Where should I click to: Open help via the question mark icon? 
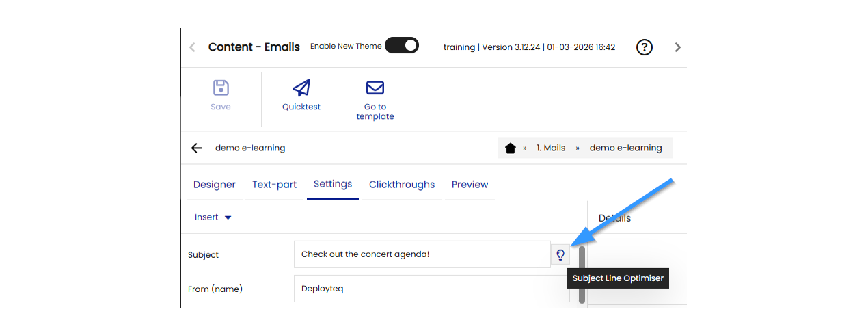pos(644,47)
